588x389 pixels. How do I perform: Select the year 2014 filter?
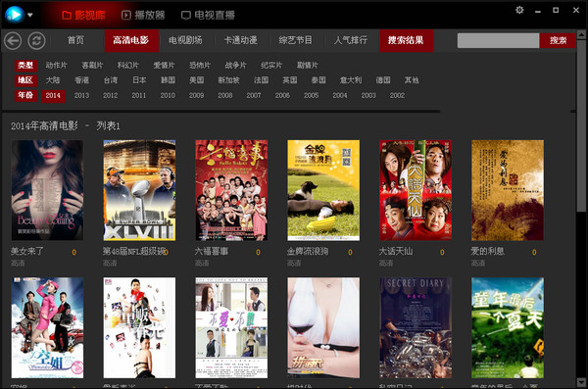53,96
